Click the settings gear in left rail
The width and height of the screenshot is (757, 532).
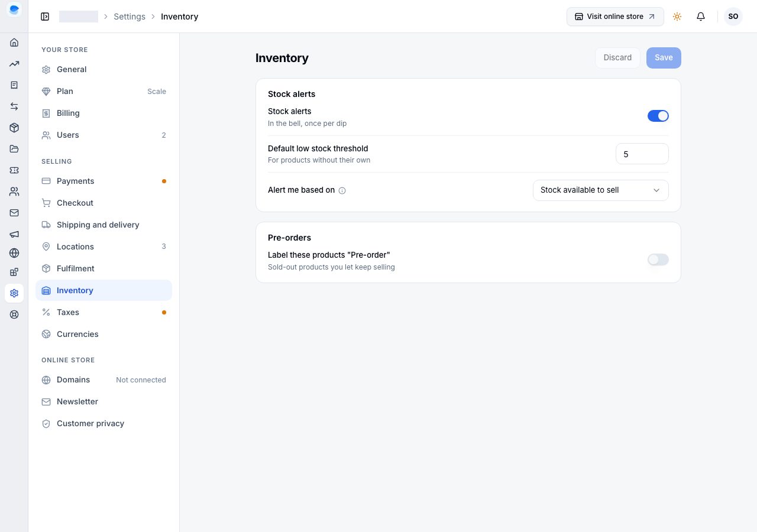14,293
